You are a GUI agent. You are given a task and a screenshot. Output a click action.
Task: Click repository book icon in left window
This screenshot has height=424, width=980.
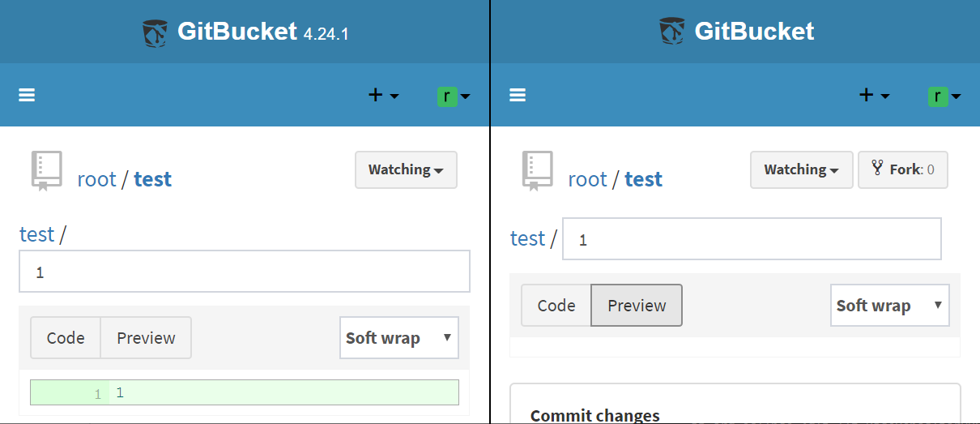46,170
